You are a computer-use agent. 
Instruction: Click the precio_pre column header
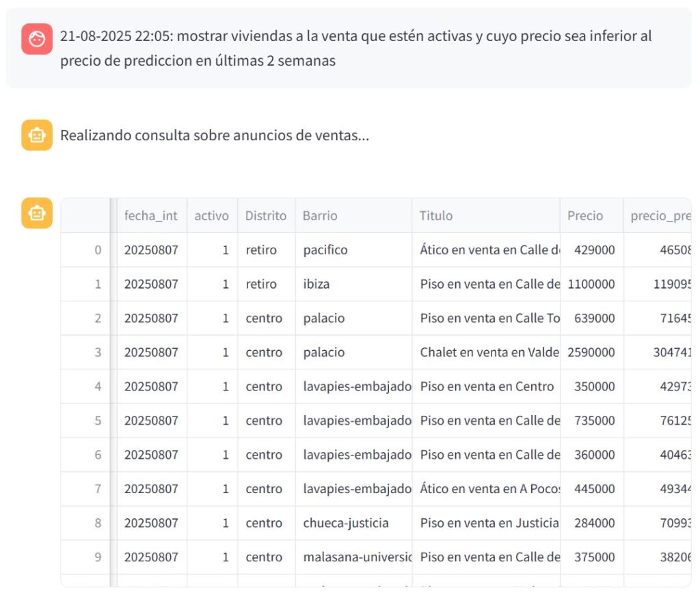[660, 215]
